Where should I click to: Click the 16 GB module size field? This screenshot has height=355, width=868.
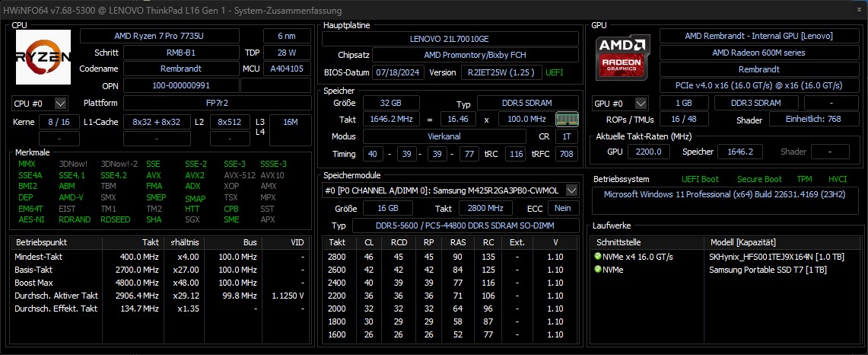click(x=389, y=208)
